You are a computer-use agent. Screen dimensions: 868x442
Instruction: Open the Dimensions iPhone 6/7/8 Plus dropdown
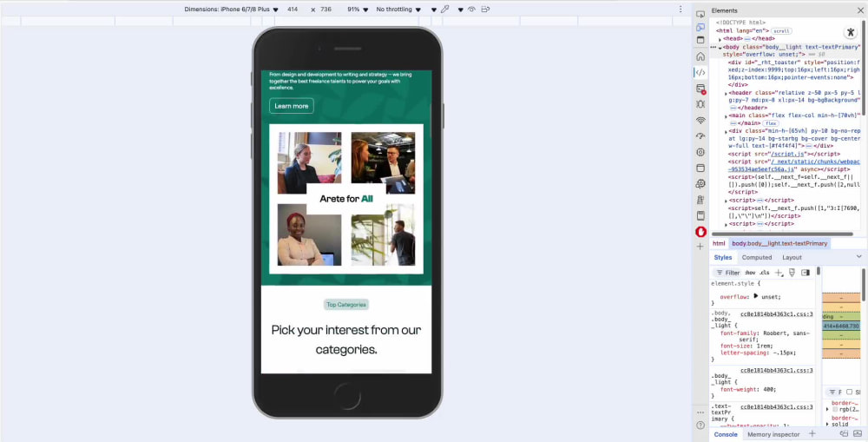point(232,10)
